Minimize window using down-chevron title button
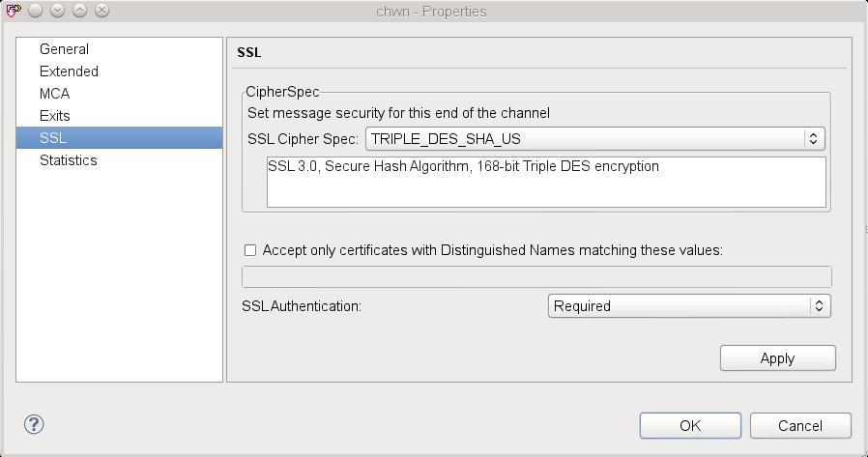868x457 pixels. (57, 11)
